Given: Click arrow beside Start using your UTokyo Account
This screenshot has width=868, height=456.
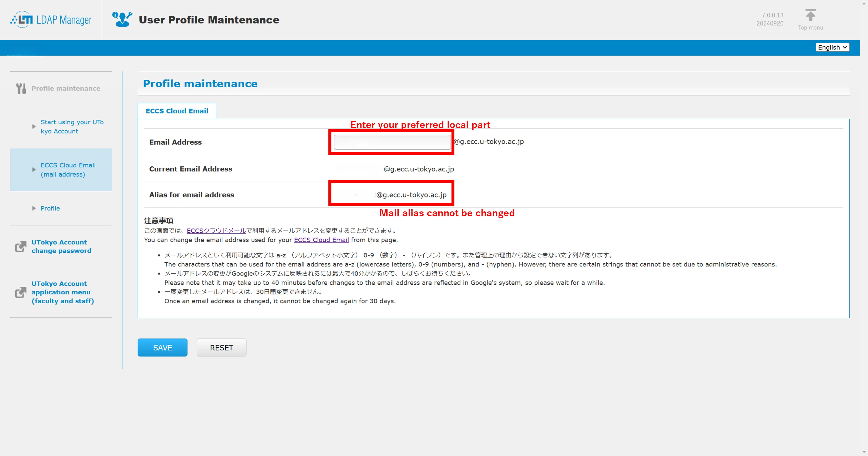Looking at the screenshot, I should (34, 127).
